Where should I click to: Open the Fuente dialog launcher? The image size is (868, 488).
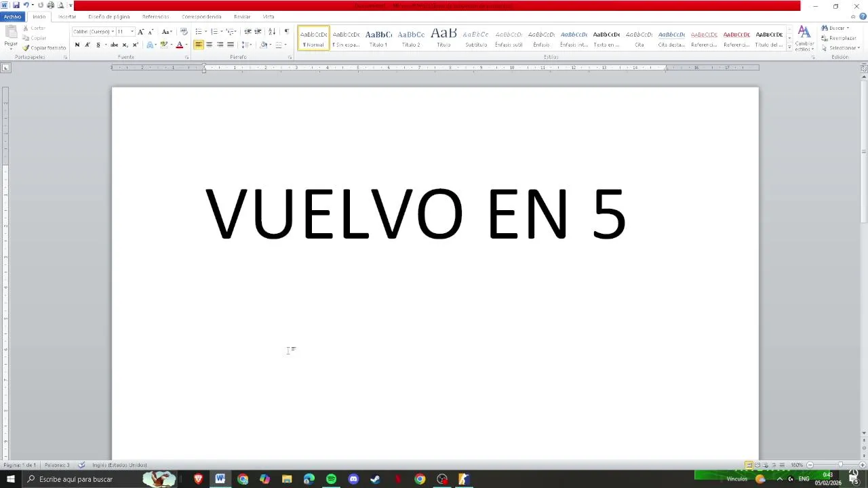point(186,58)
